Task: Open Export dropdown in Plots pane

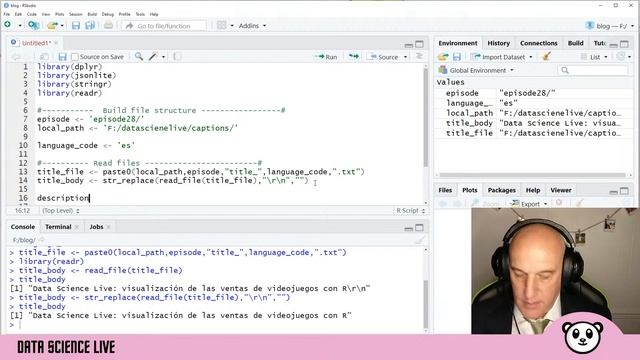Action: (529, 204)
